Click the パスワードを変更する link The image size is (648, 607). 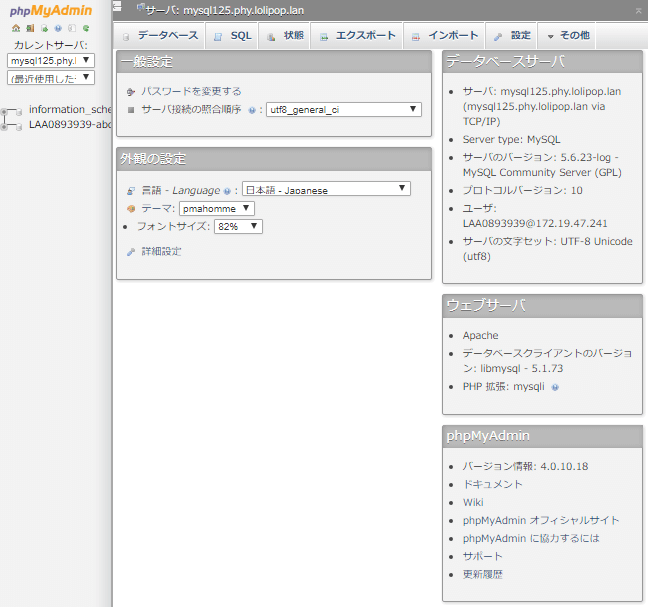[x=190, y=91]
